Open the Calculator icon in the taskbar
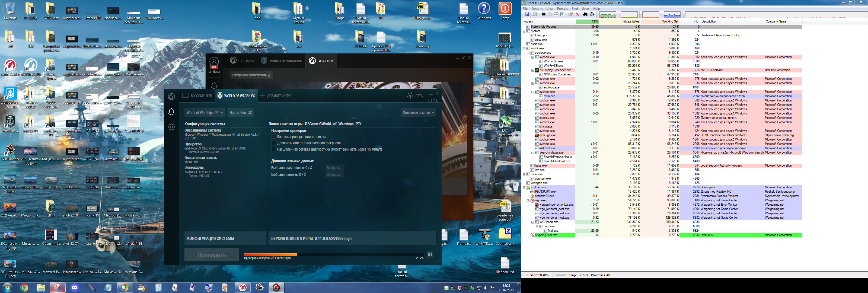Image resolution: width=868 pixels, height=293 pixels. pos(158,288)
